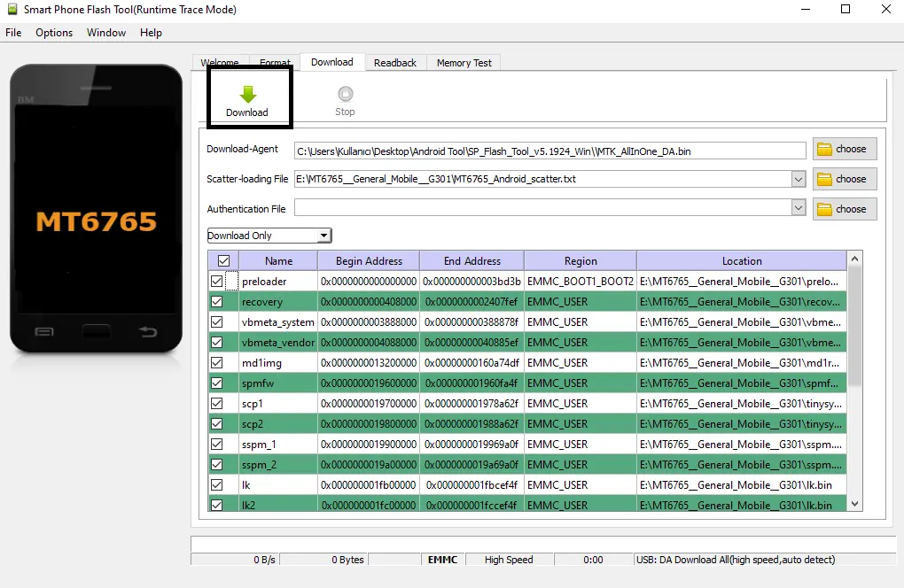The image size is (904, 588).
Task: Click the MT6765 phone preview image
Action: click(x=96, y=208)
